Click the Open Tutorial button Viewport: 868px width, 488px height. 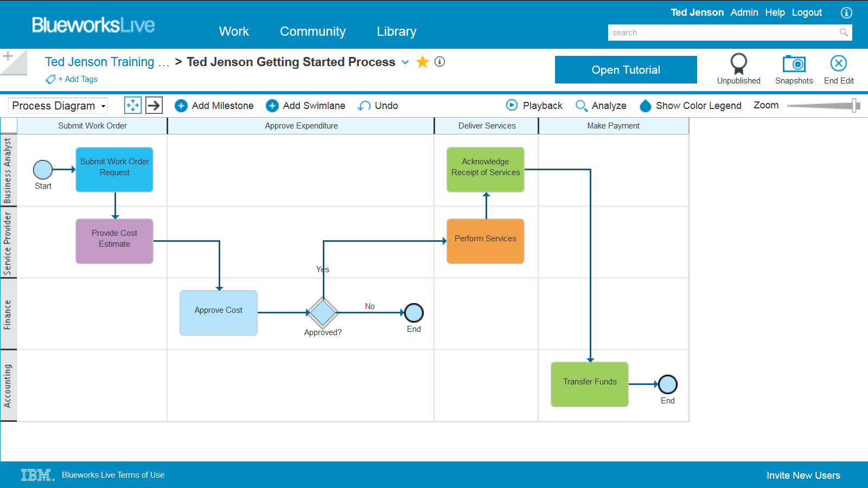[x=626, y=69]
